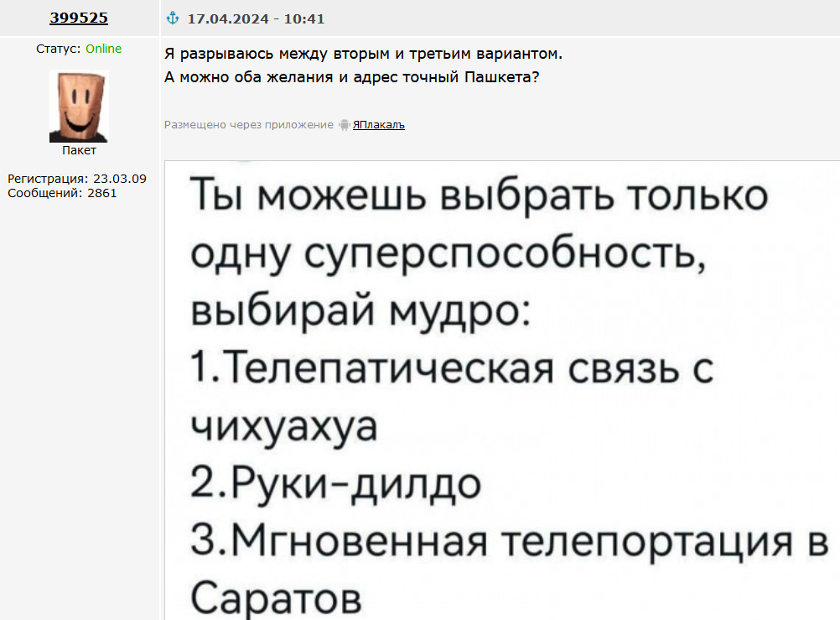Click the Пакет rank label under the avatar

[80, 151]
